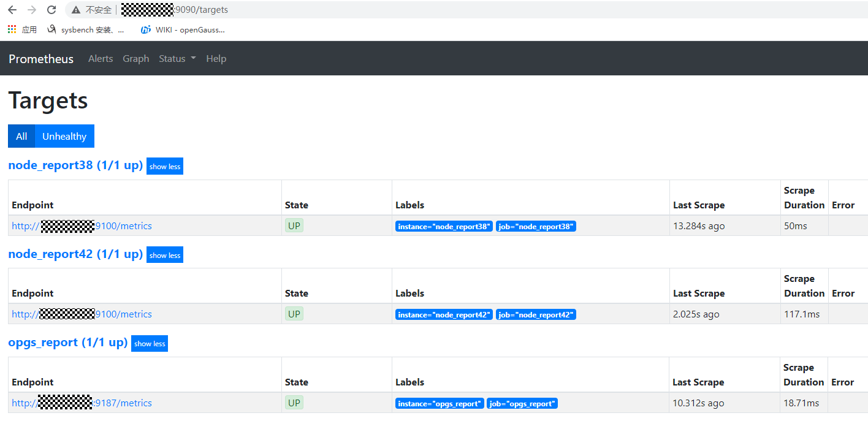Image resolution: width=868 pixels, height=421 pixels.
Task: Click the Prometheus brand logo text
Action: (x=40, y=58)
